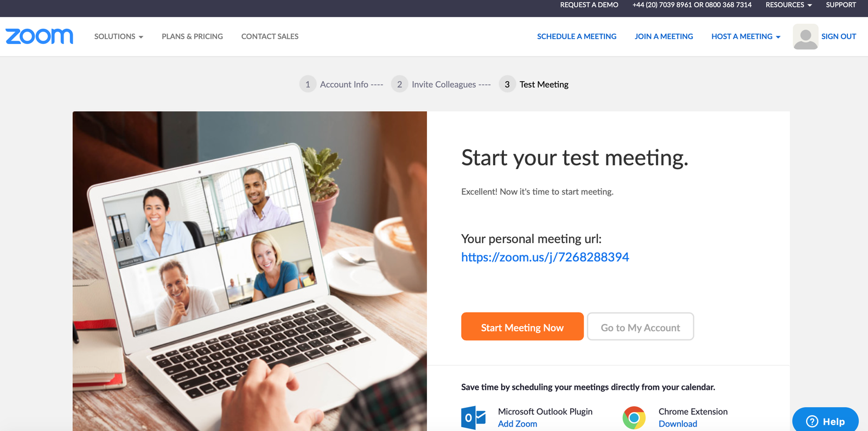Select step 1 Account Info circle
This screenshot has height=431, width=868.
308,84
